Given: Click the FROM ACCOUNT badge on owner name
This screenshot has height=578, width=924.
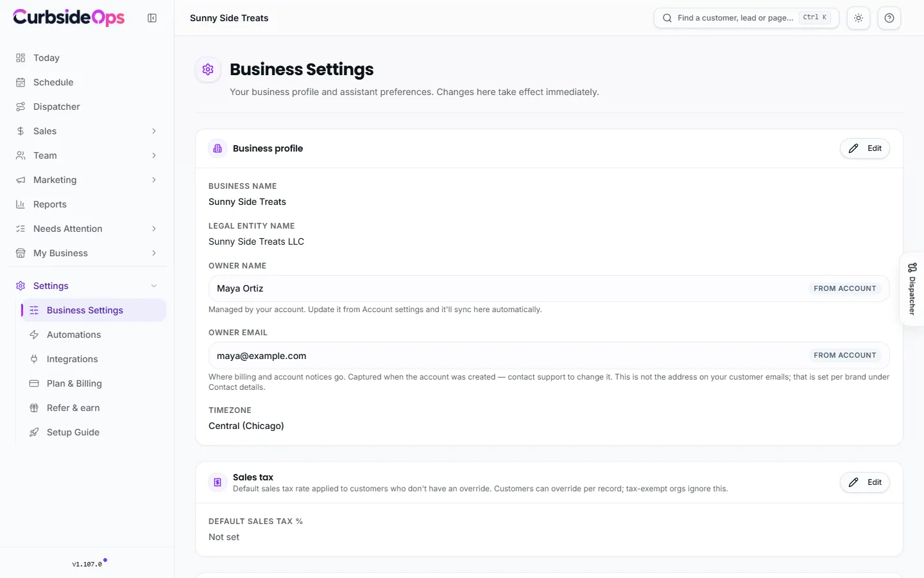Looking at the screenshot, I should coord(844,288).
